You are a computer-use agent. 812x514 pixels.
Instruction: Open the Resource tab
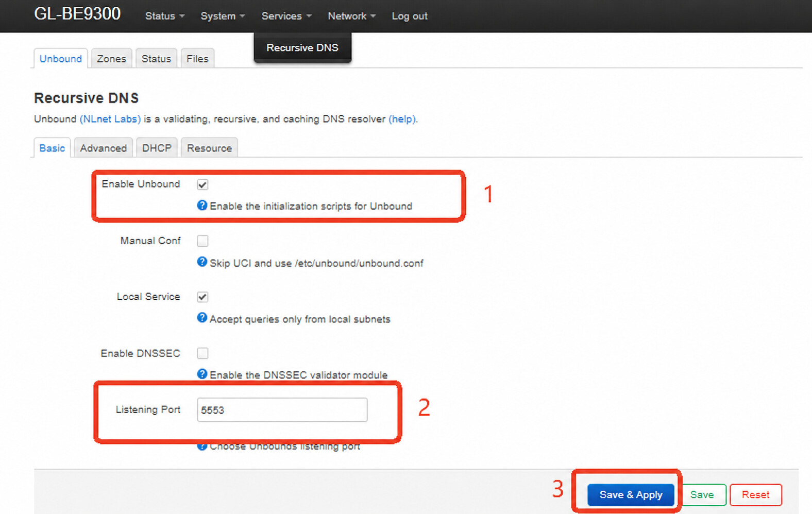[209, 148]
